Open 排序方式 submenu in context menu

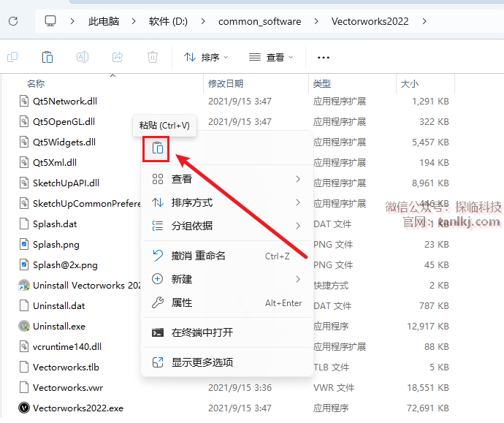(227, 202)
